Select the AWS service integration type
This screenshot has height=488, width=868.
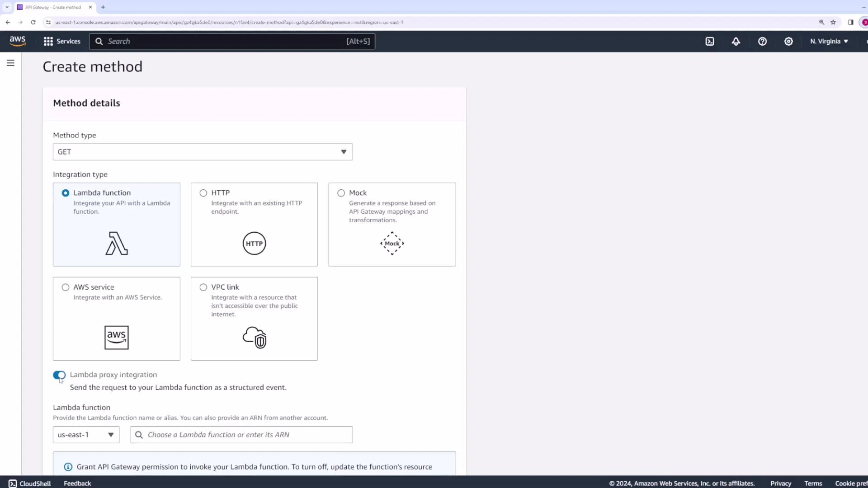point(65,287)
